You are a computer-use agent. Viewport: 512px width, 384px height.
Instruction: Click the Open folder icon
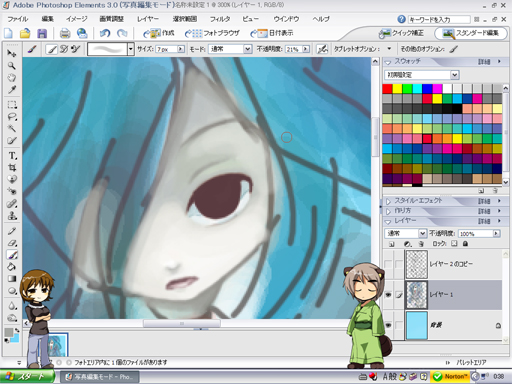point(25,33)
